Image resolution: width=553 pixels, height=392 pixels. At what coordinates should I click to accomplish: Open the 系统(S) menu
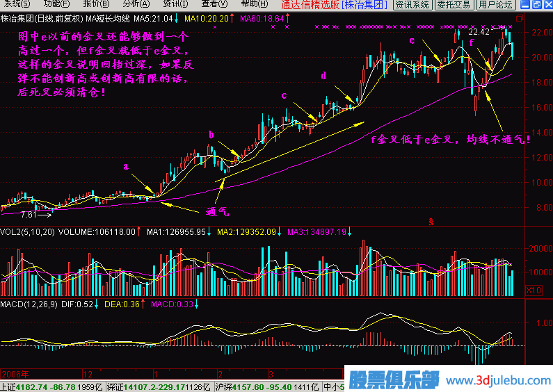click(x=12, y=3)
